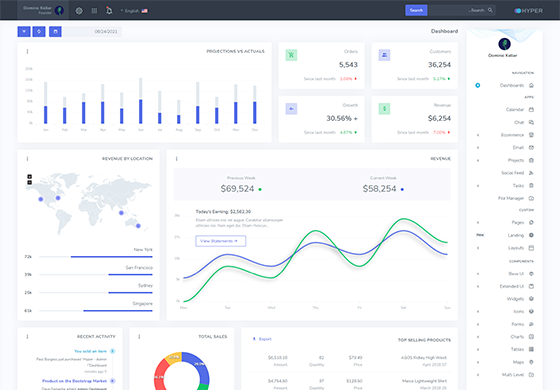Click the yellow segment of Total Sales donut
This screenshot has height=390, width=560.
tap(175, 357)
